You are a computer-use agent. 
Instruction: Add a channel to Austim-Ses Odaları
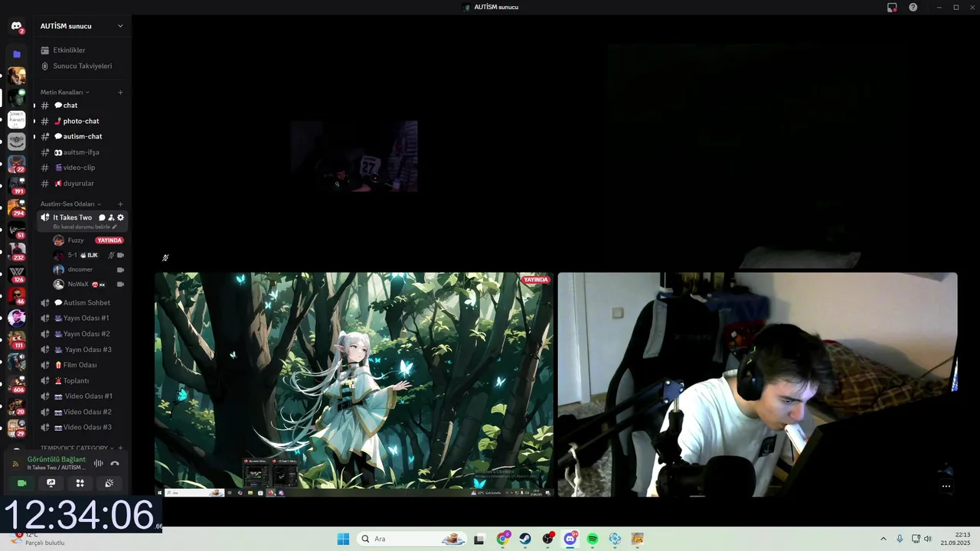coord(120,204)
